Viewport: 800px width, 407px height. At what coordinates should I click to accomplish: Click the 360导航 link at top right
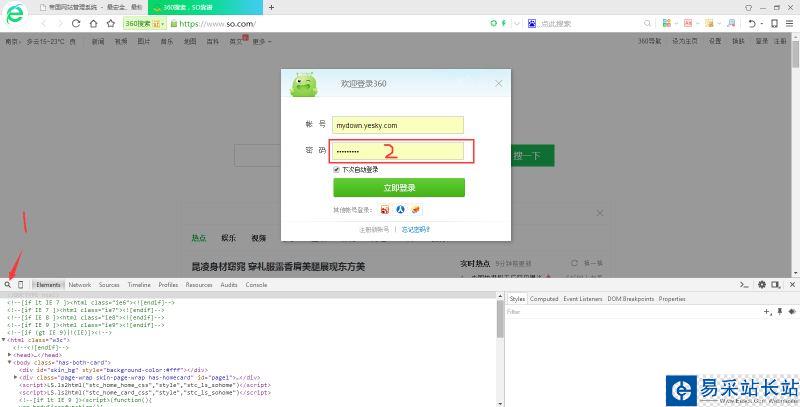point(649,41)
